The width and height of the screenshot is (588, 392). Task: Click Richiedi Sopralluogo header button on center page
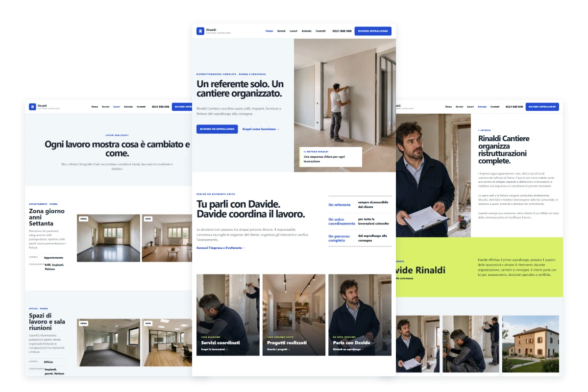373,31
